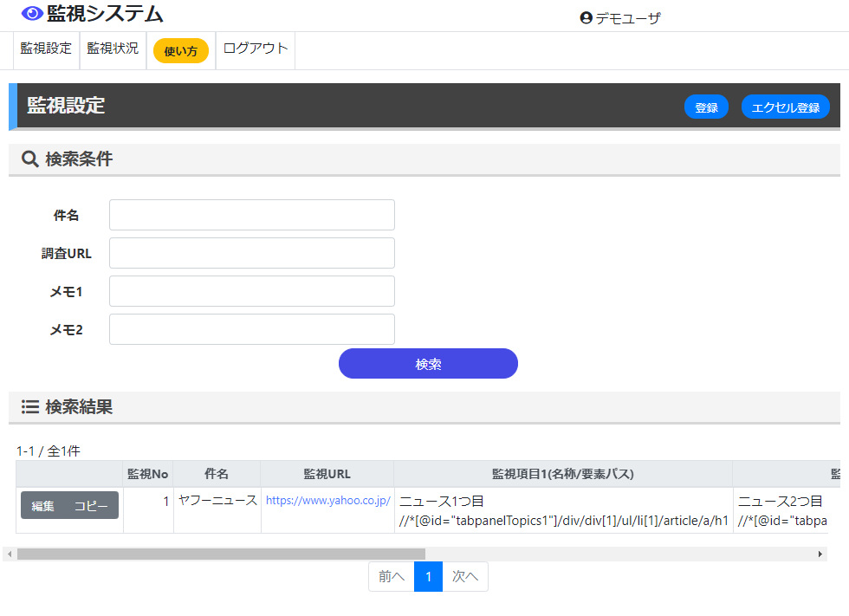Viewport: 849px width, 616px height.
Task: Open the https://www.yahoo.co.jp/ link
Action: (328, 500)
